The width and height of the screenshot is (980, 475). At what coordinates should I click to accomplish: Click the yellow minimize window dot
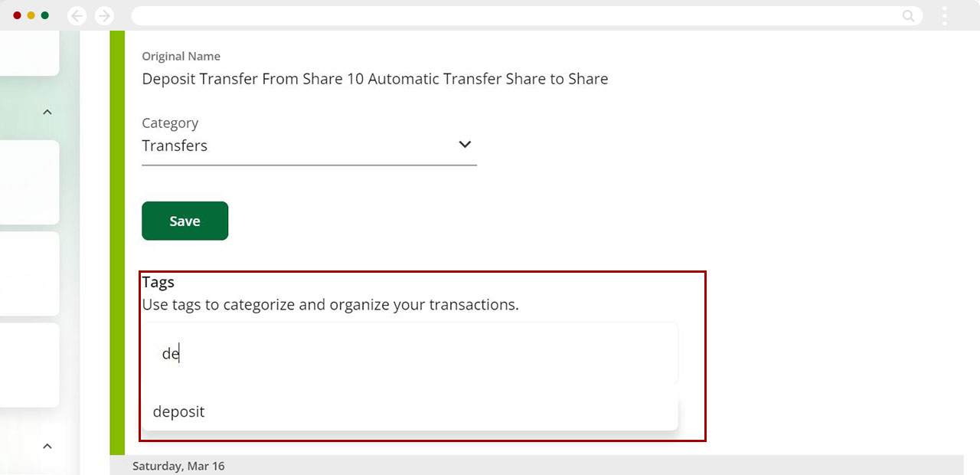coord(31,15)
